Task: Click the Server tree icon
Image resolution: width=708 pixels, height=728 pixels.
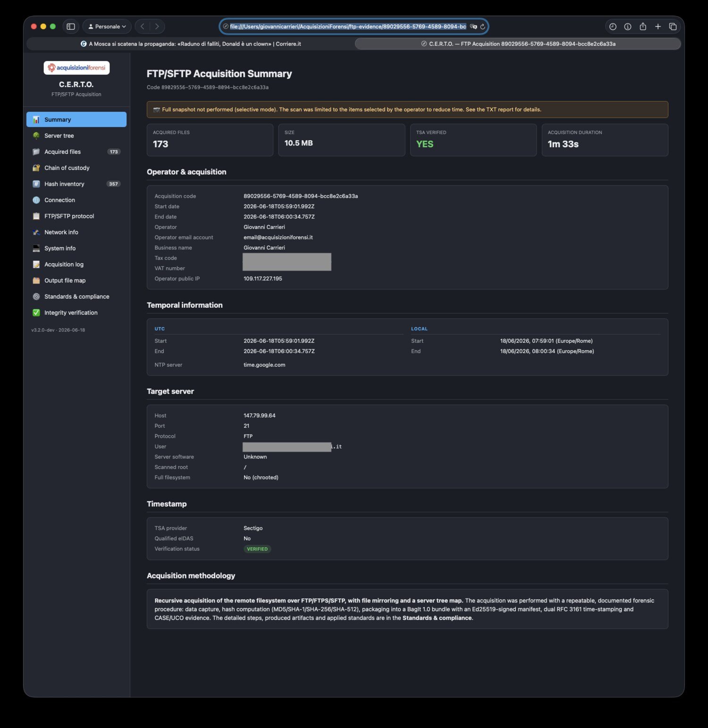Action: [36, 135]
